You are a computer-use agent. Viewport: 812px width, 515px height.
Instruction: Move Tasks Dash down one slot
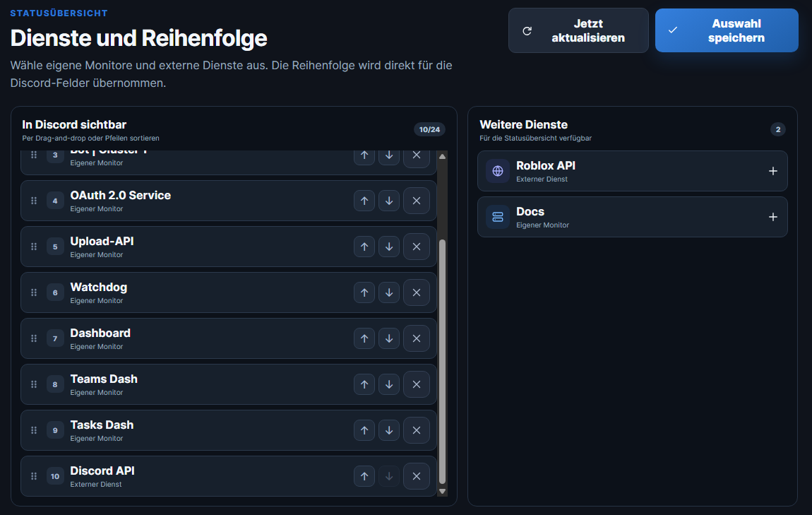(x=389, y=430)
